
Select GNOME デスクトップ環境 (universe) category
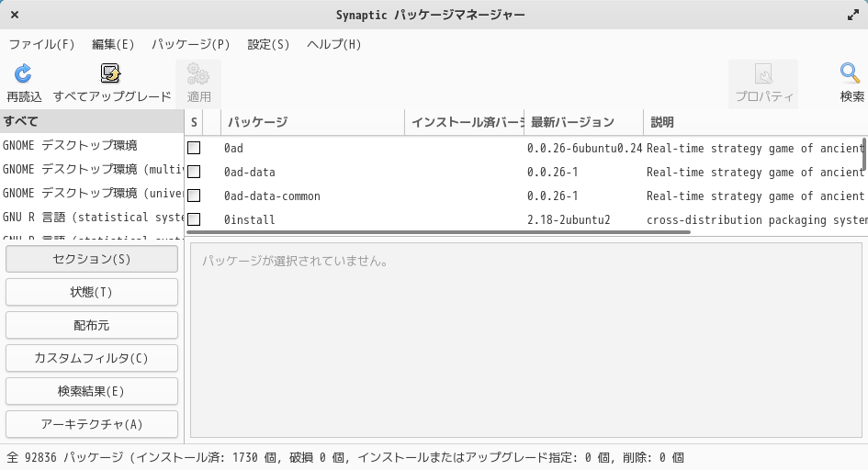point(92,193)
